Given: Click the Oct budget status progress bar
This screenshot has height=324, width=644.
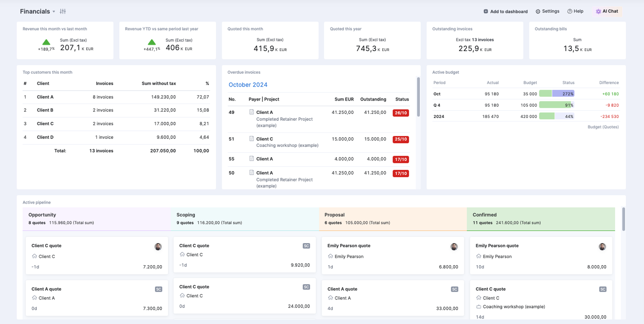Looking at the screenshot, I should (557, 93).
